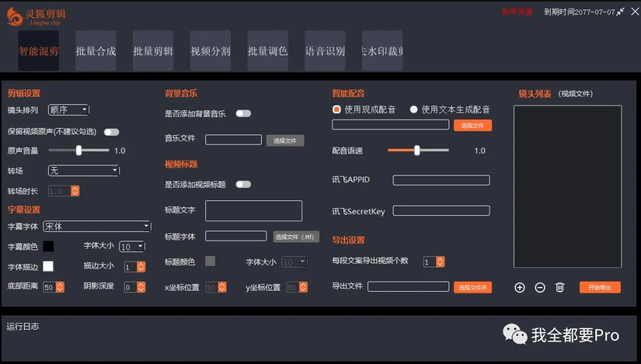Expand the 转场 transition dropdown

pyautogui.click(x=83, y=171)
